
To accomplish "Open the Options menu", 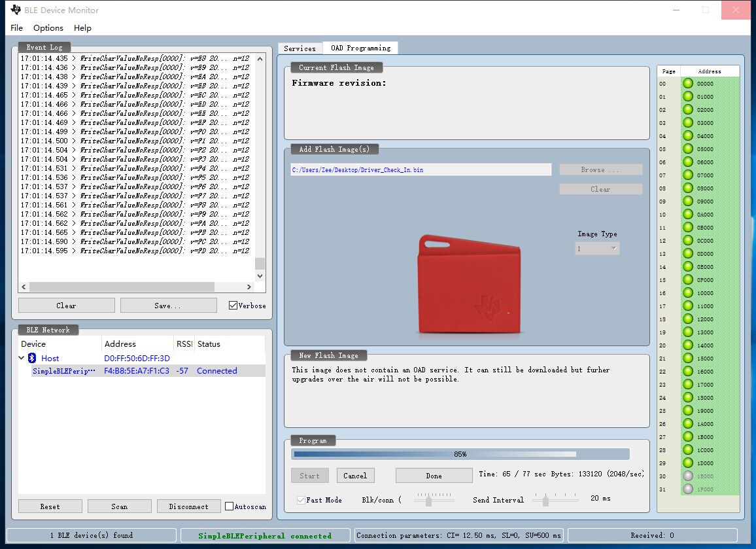I will point(48,28).
